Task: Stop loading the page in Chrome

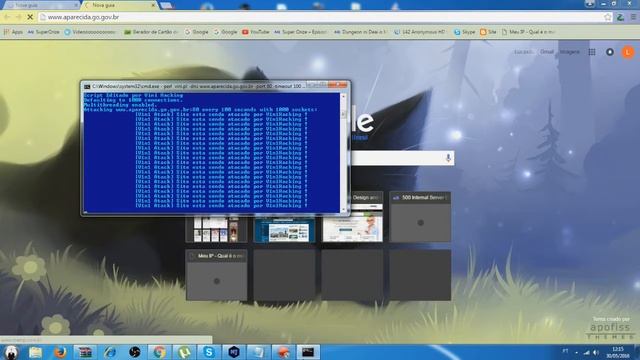Action: click(30, 17)
